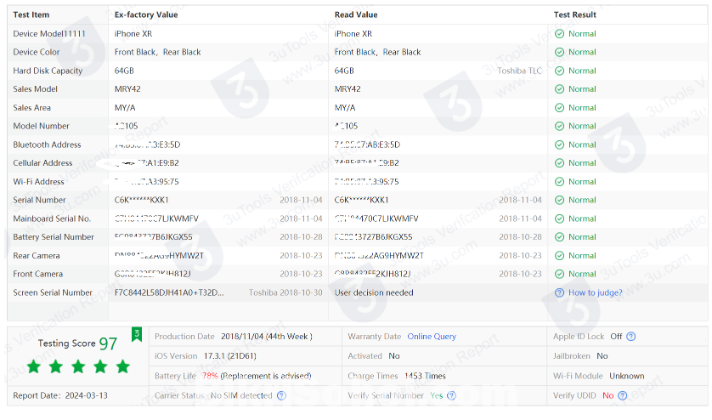Viewport: 712px width, 420px height.
Task: Click the check icon in Rear Camera row
Action: (559, 256)
